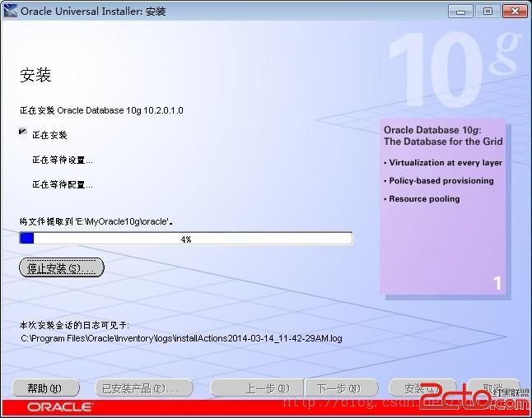
Task: Click the 上一步(B) back button
Action: [x=257, y=388]
